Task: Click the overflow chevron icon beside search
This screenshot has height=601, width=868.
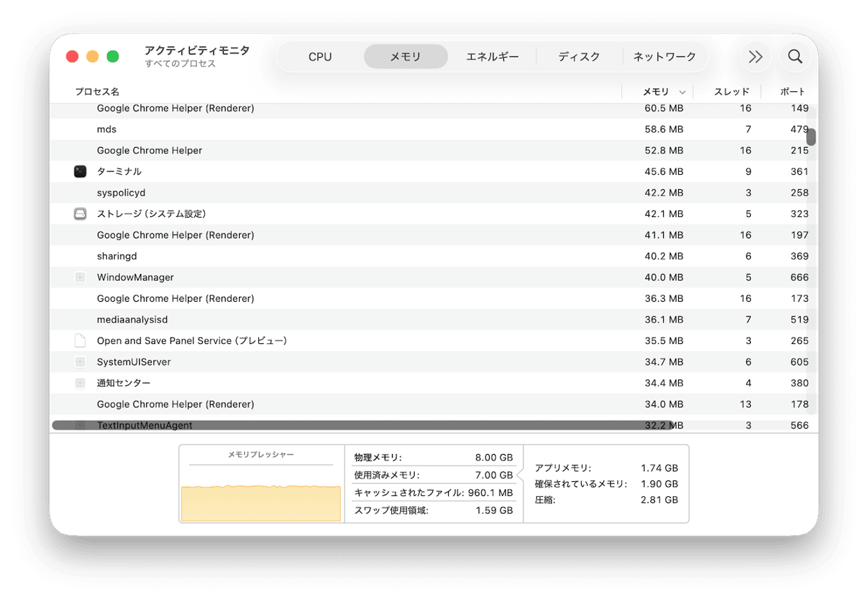Action: 756,56
